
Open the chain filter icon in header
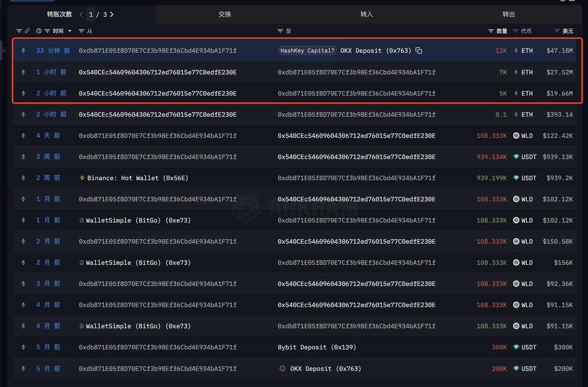(19, 31)
